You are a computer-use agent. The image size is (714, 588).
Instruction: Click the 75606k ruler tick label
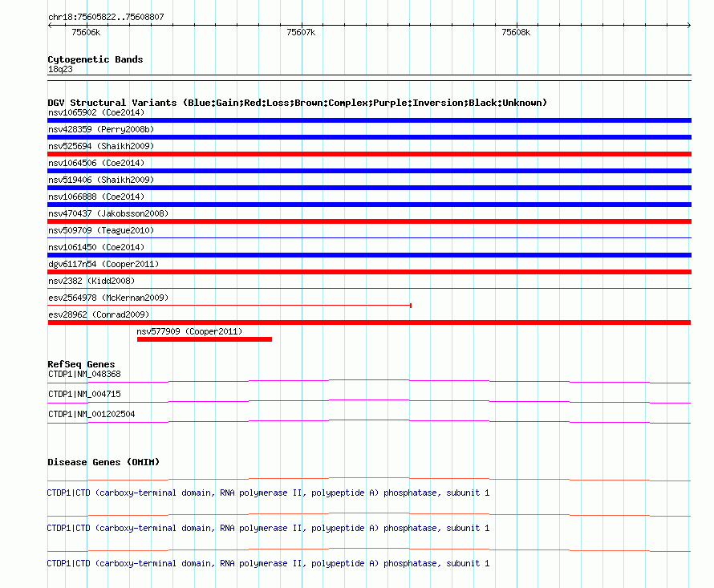(86, 32)
